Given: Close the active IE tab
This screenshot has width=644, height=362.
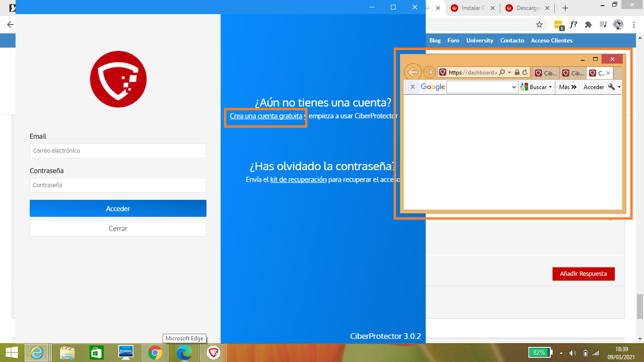Looking at the screenshot, I should [608, 73].
